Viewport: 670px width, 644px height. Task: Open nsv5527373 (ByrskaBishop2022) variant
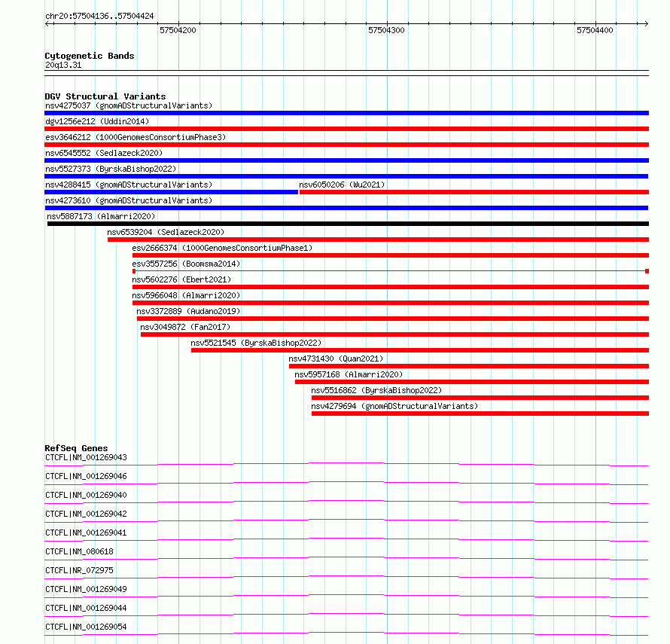[111, 169]
